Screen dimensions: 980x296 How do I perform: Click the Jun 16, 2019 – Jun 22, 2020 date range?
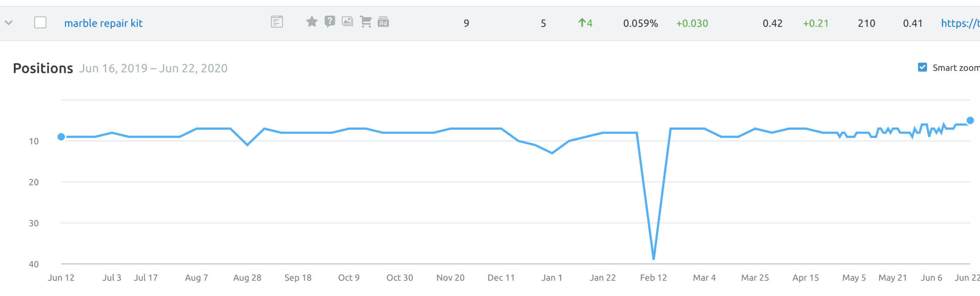(153, 68)
